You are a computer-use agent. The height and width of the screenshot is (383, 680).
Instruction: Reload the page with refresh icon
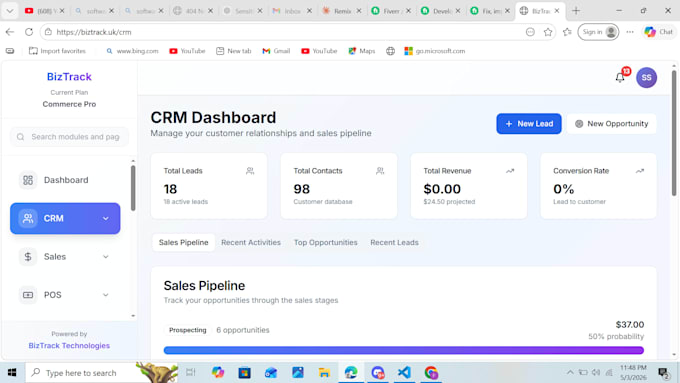(x=29, y=32)
